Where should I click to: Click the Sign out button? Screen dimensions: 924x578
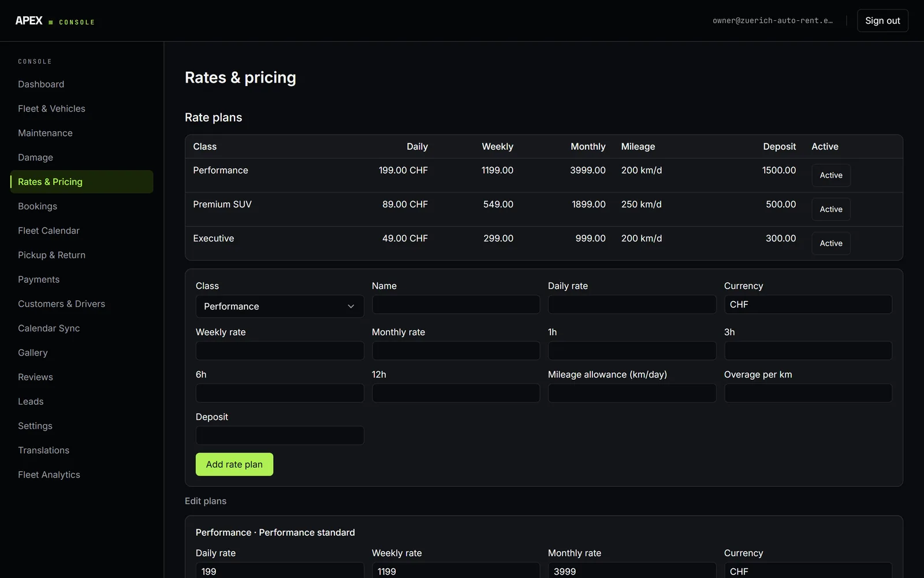[x=882, y=21]
